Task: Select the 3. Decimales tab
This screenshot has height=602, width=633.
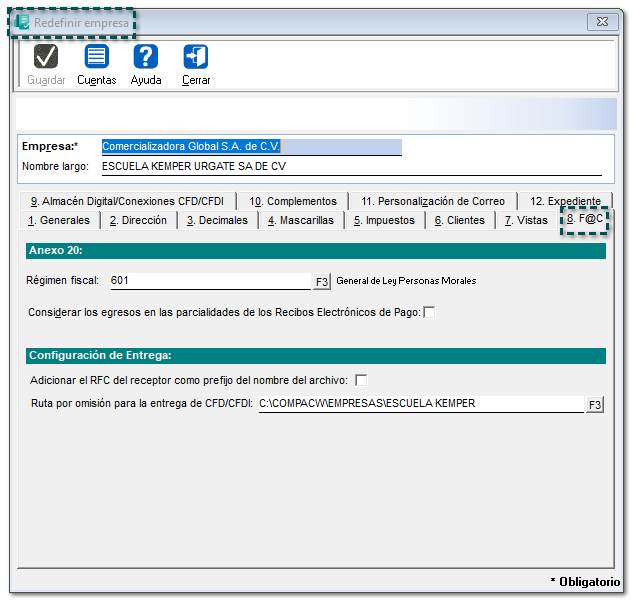Action: point(217,220)
